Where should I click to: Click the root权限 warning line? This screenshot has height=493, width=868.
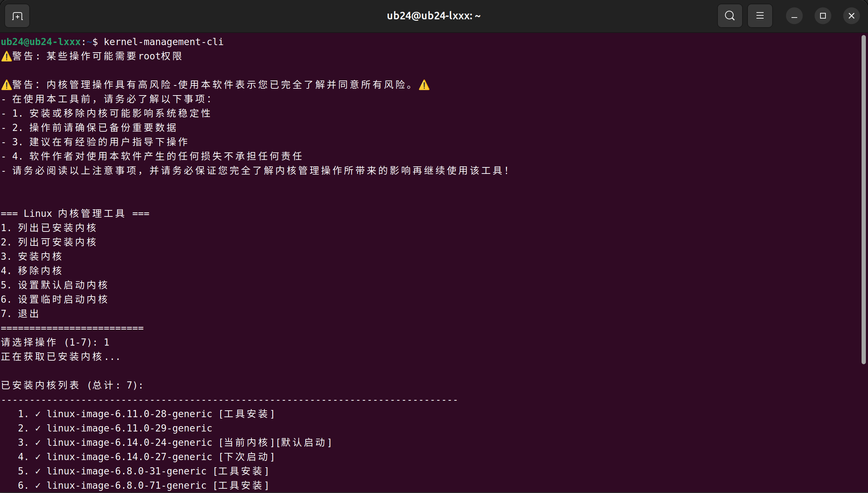coord(92,56)
